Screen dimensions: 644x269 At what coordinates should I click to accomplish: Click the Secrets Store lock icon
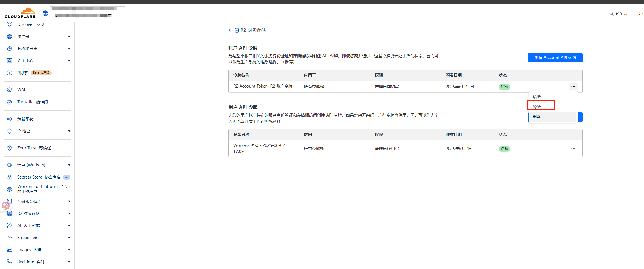click(x=9, y=177)
